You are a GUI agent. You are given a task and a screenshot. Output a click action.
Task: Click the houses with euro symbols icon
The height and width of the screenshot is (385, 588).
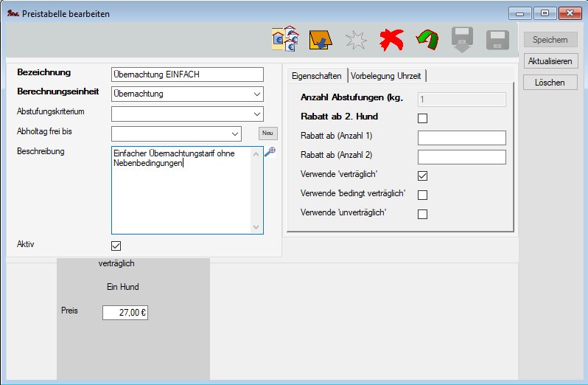click(x=285, y=40)
